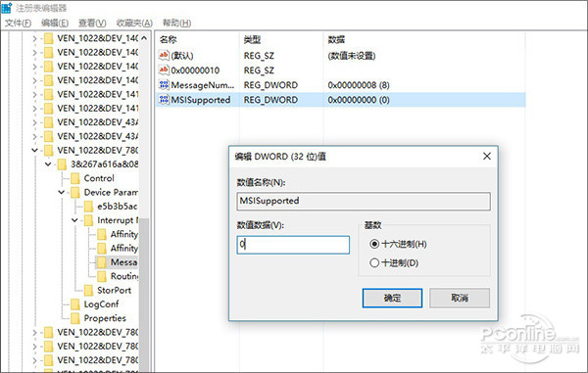Select the Routin tree item
The image size is (588, 373).
(124, 276)
